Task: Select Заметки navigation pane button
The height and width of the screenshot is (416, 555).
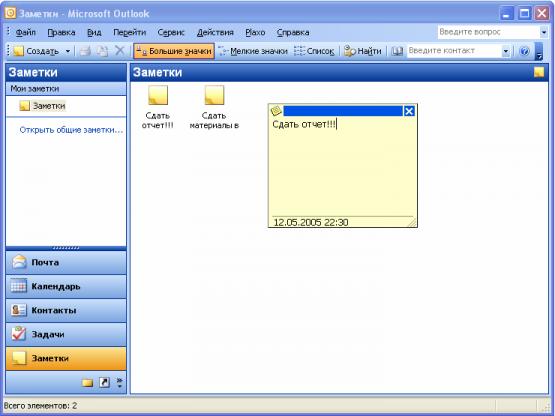Action: pyautogui.click(x=66, y=358)
